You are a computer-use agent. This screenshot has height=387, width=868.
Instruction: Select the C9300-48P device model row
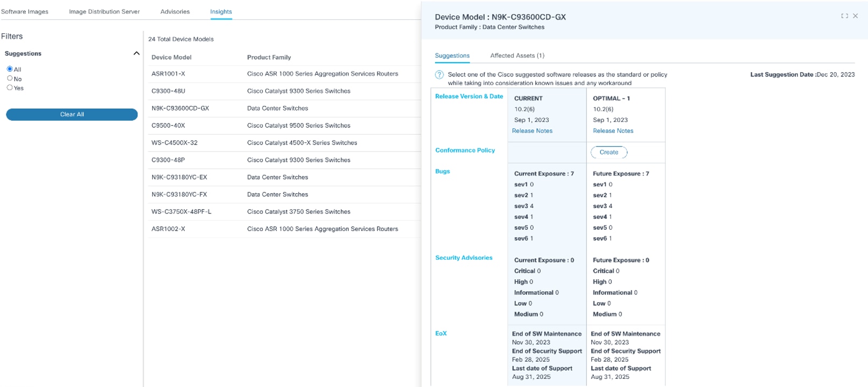[284, 160]
